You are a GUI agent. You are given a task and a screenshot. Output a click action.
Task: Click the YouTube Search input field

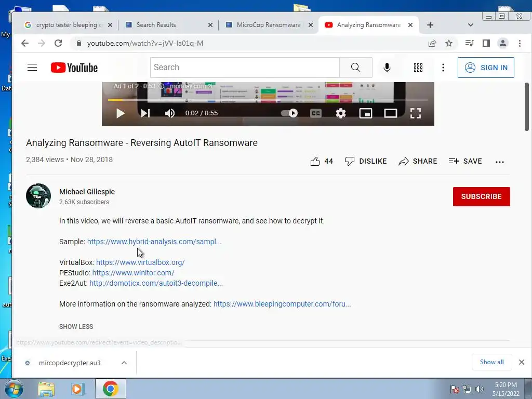click(245, 68)
